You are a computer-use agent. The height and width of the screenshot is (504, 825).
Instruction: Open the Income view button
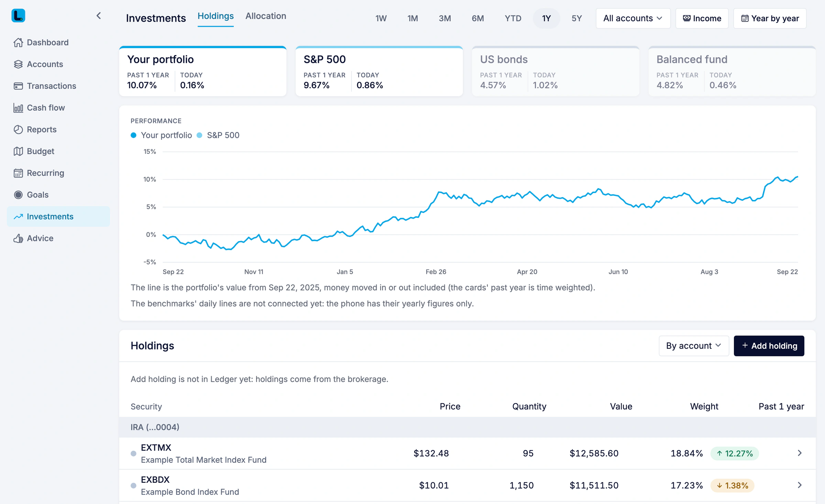click(x=702, y=18)
